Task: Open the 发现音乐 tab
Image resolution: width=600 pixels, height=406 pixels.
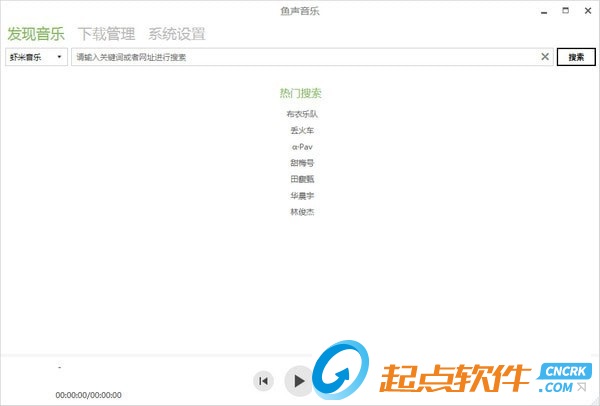Action: [x=36, y=34]
